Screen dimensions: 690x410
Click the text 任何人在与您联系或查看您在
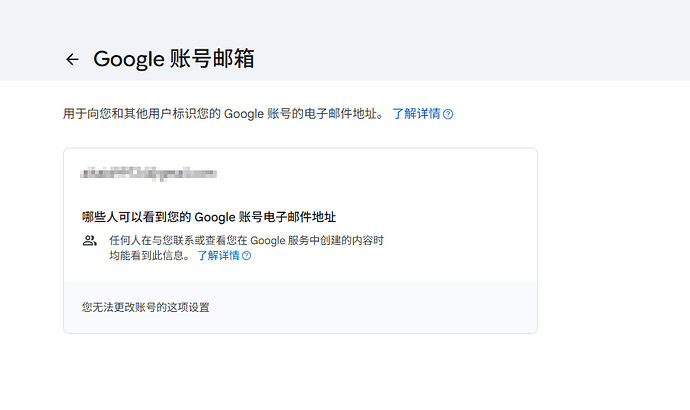[x=178, y=241]
